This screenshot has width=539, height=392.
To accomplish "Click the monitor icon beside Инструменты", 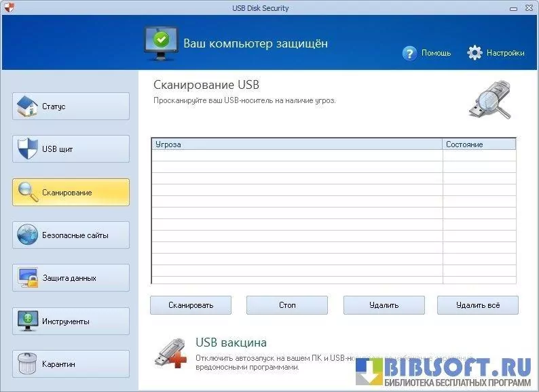I will tap(28, 321).
